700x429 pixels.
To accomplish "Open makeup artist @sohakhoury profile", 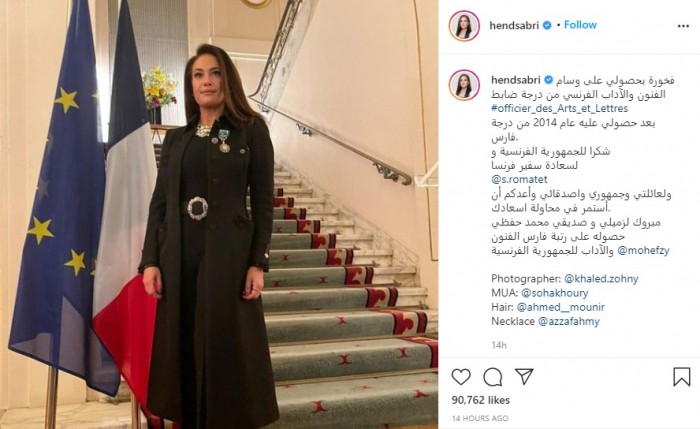I will (554, 293).
